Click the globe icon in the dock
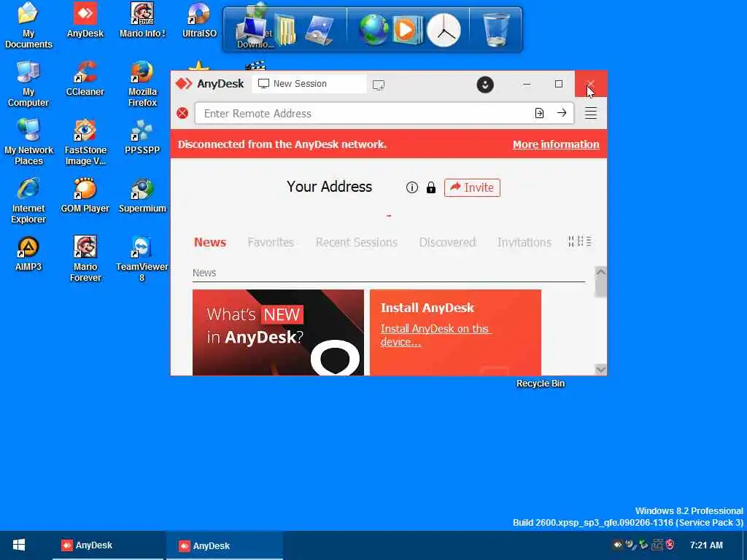747x560 pixels. (373, 29)
